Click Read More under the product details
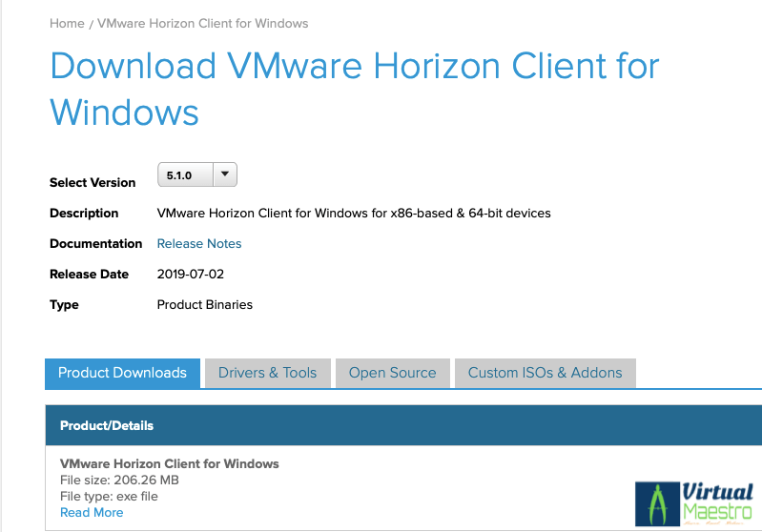The height and width of the screenshot is (532, 762). coord(92,512)
